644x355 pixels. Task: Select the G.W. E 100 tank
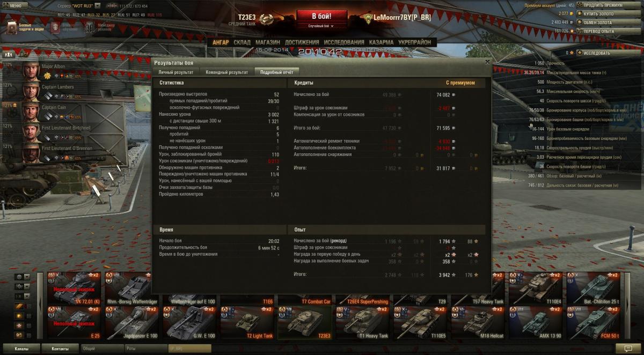click(x=189, y=322)
